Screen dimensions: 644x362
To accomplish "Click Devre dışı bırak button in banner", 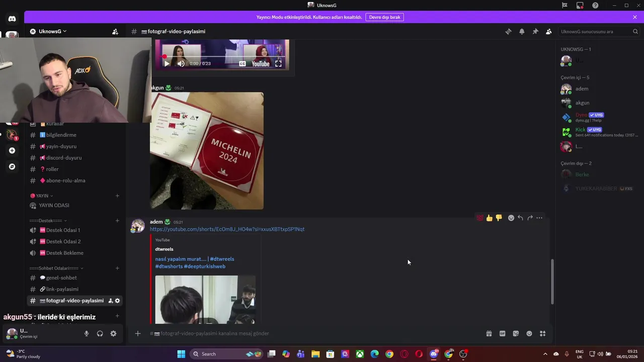I will coord(385,17).
